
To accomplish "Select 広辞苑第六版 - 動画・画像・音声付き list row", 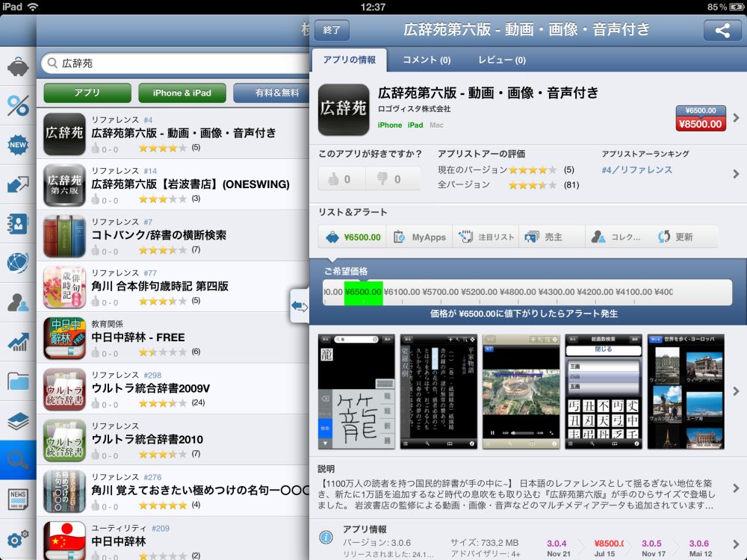I will click(x=173, y=134).
